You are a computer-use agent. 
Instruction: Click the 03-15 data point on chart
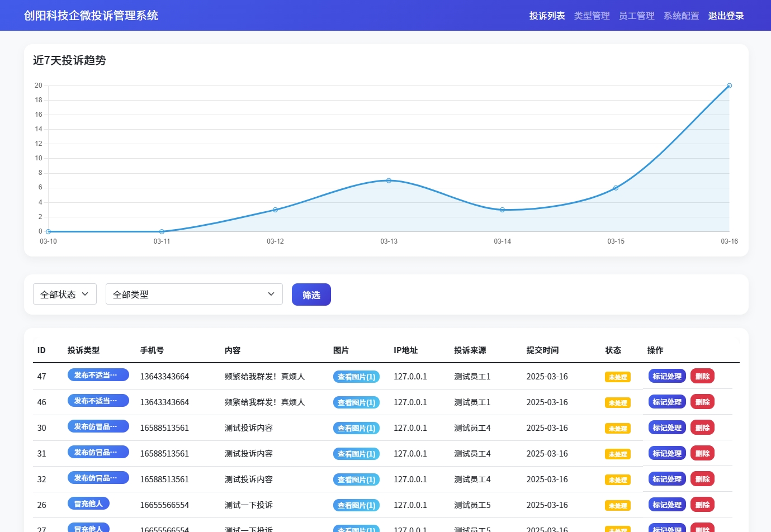[616, 188]
